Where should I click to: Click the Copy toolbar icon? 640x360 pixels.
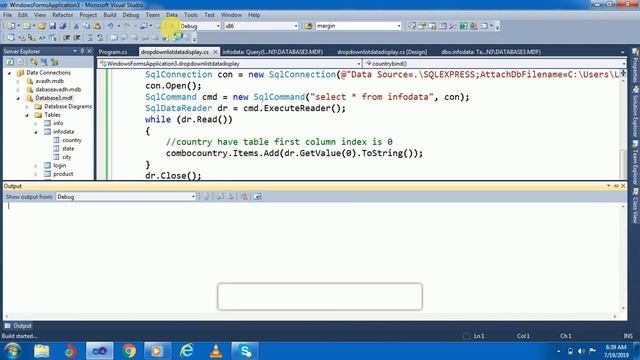[87, 26]
